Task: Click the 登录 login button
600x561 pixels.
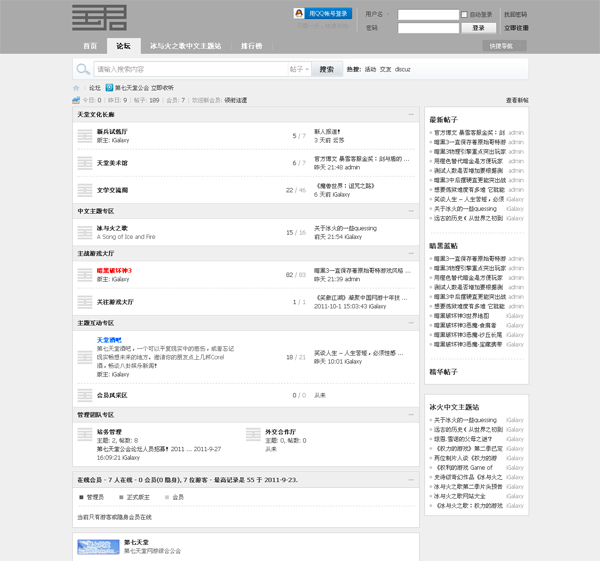Action: coord(478,28)
